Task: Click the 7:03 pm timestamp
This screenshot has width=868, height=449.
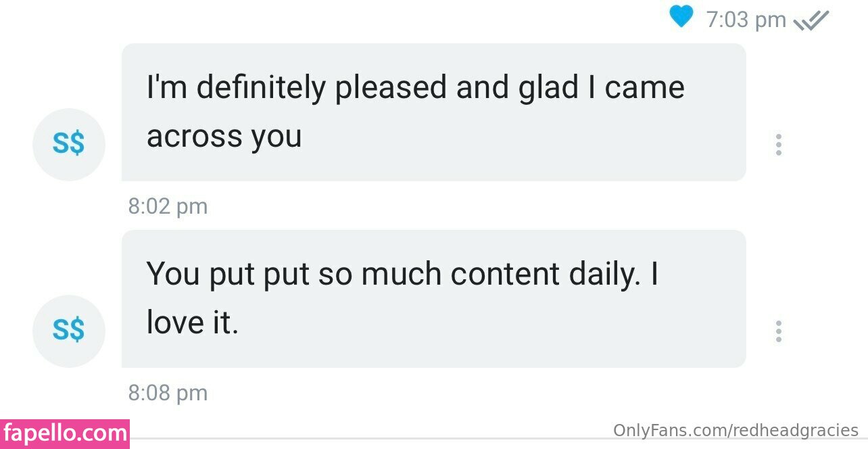Action: coord(746,20)
